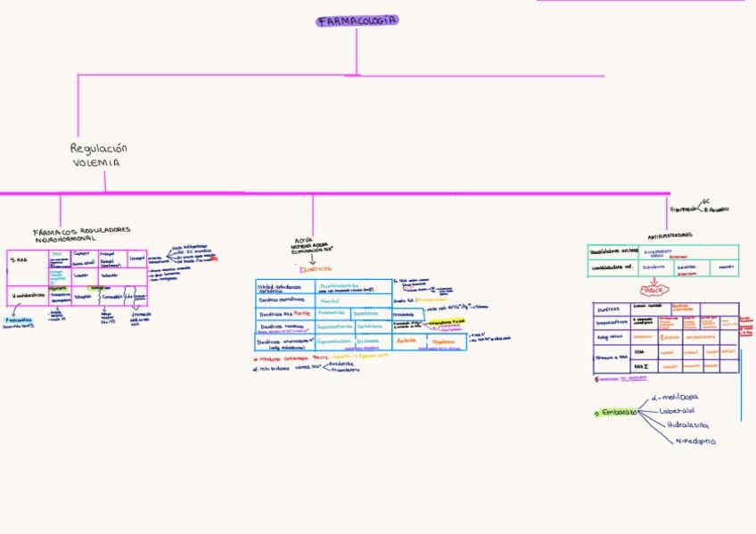Image resolution: width=756 pixels, height=534 pixels.
Task: Click the Fármacos Reguladores Neurohormonal heading
Action: [81, 234]
